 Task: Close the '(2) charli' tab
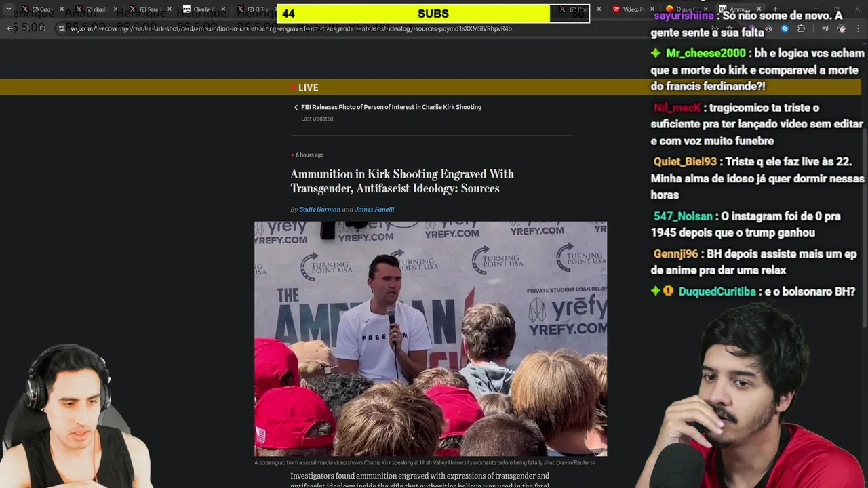tap(115, 9)
